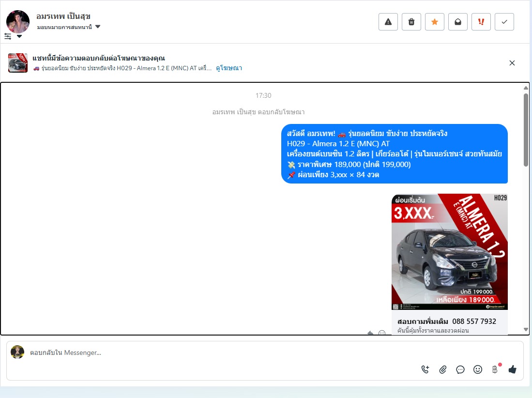The height and width of the screenshot is (398, 532).
Task: Click อมรเทพ เป็นสุข ตอบกลับโฆษณา notice
Action: click(258, 112)
